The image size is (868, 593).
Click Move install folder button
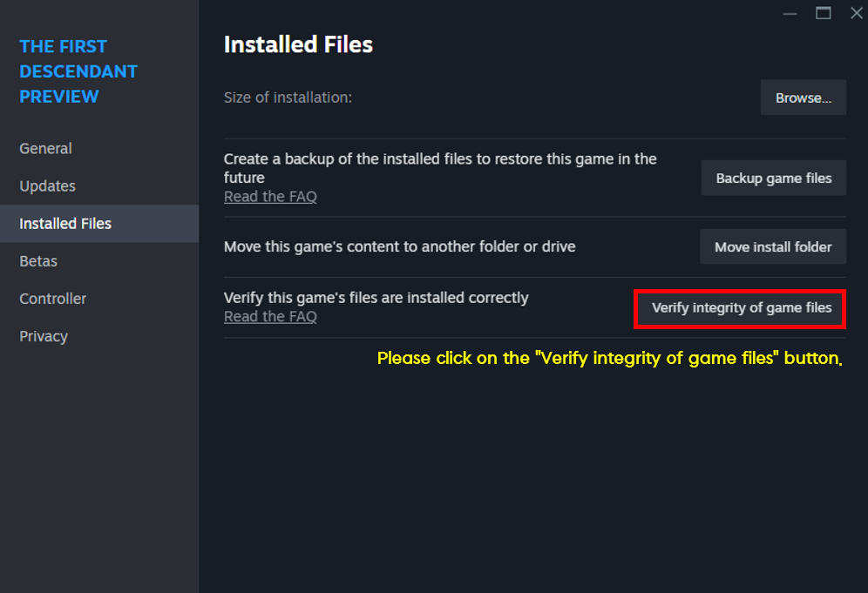point(773,246)
